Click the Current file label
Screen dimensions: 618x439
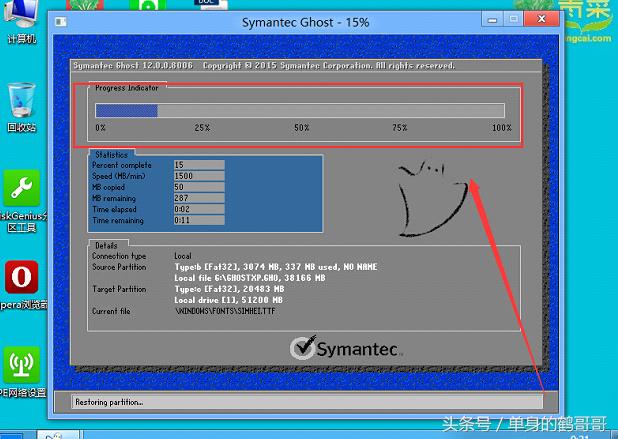[x=111, y=311]
